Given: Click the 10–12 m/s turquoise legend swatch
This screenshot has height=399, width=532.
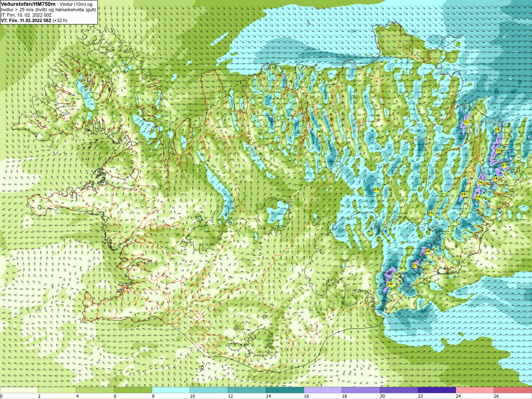Looking at the screenshot, I should point(209,390).
